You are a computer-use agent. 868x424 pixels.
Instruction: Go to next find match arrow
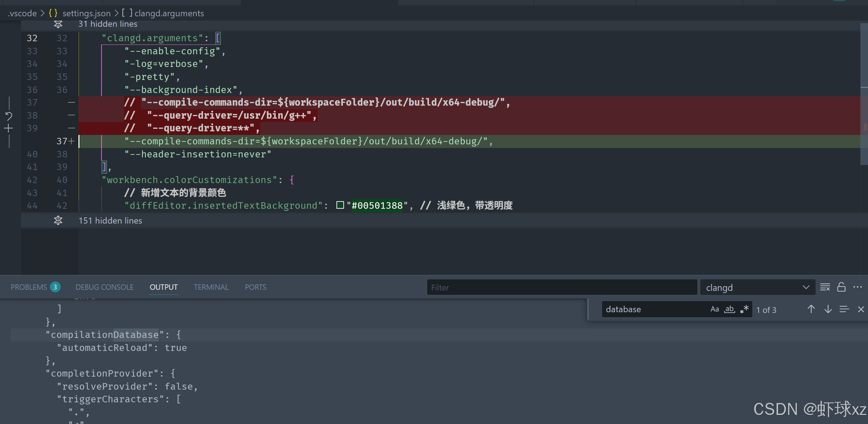828,309
